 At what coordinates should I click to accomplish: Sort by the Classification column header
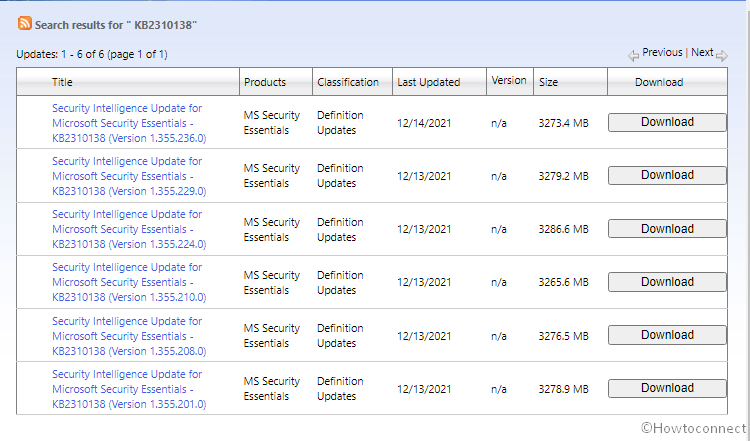(x=347, y=82)
